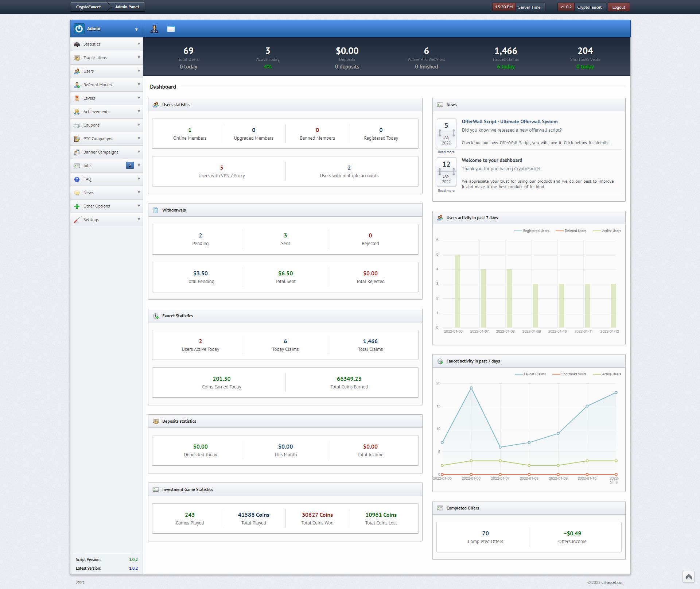Toggle Registered Users series in activity chart legend

coord(535,231)
